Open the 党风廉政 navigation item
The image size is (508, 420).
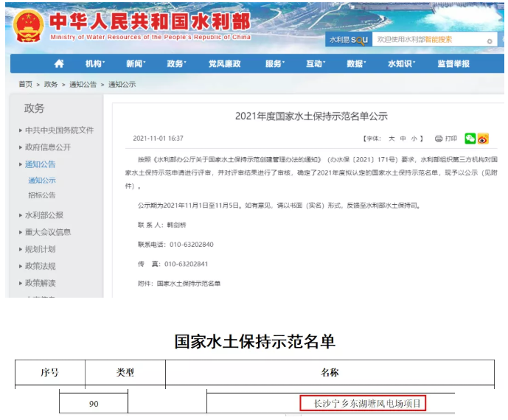pyautogui.click(x=225, y=64)
